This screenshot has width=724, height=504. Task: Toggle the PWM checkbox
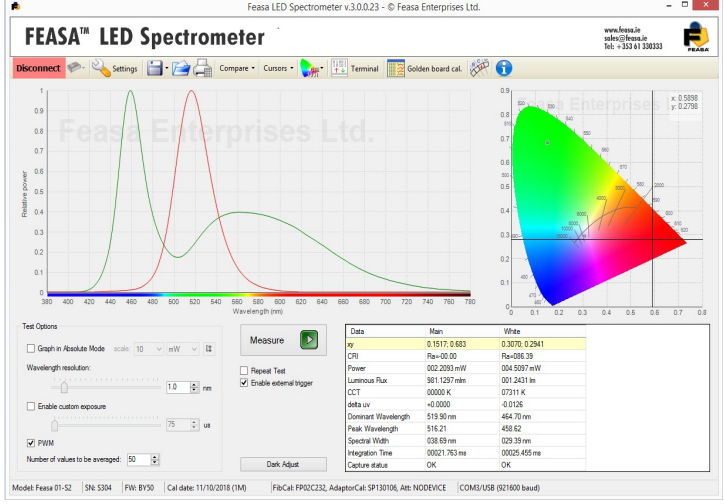(31, 441)
